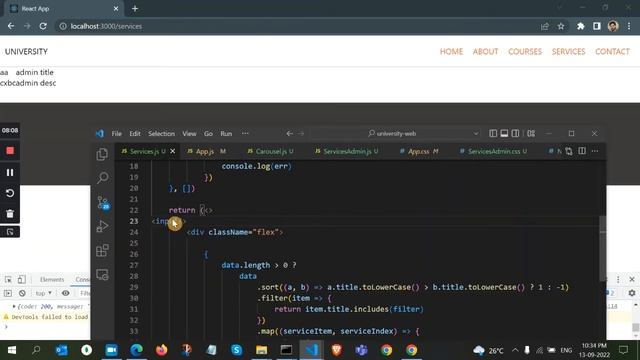Toggle DevTools device toolbar

22,280
